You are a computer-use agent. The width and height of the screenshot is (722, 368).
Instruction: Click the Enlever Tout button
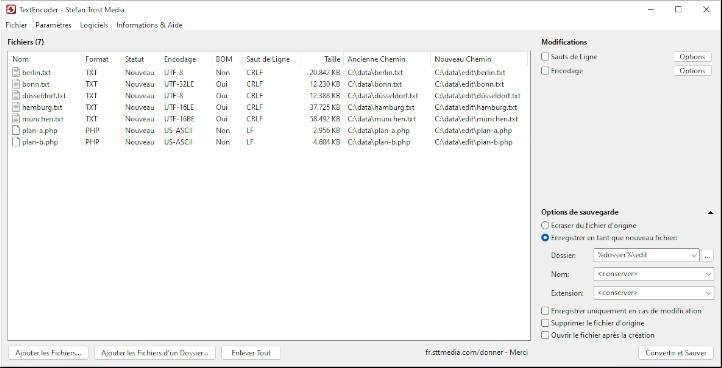click(x=251, y=353)
